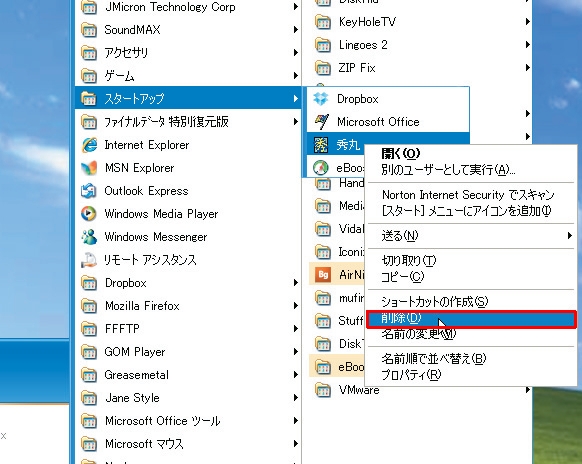Expand the KeyHoleTV submenu arrow
Screen dimensions: 582x464
(x=527, y=22)
